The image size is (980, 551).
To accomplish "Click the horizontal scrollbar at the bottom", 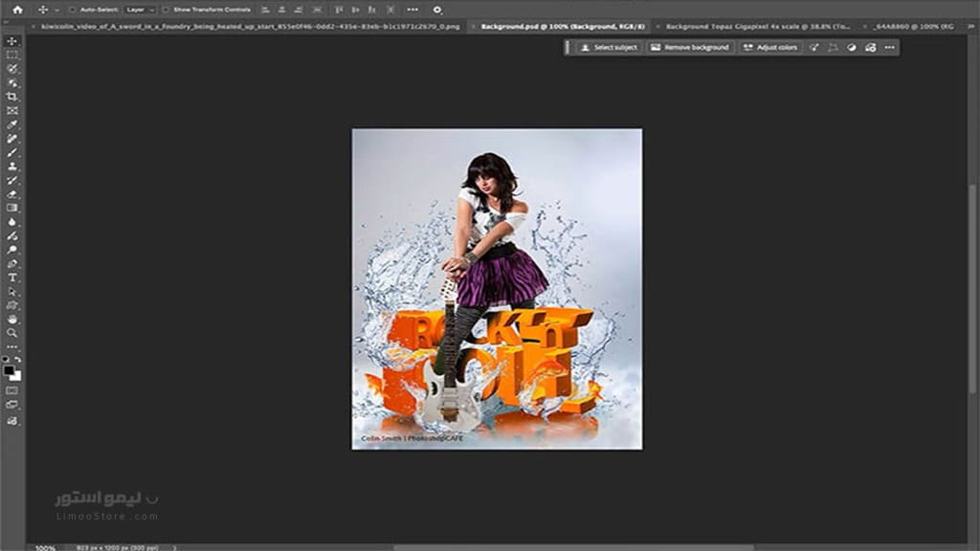I will (x=573, y=547).
